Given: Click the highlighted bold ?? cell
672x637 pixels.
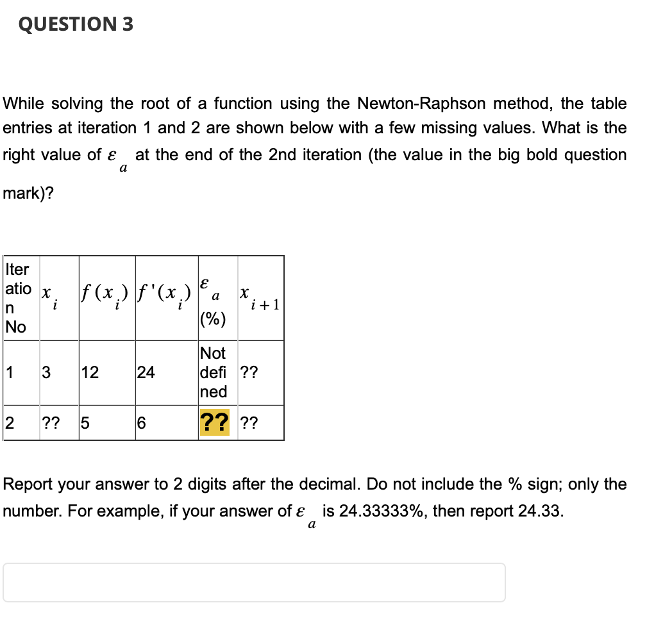Looking at the screenshot, I should (x=214, y=423).
